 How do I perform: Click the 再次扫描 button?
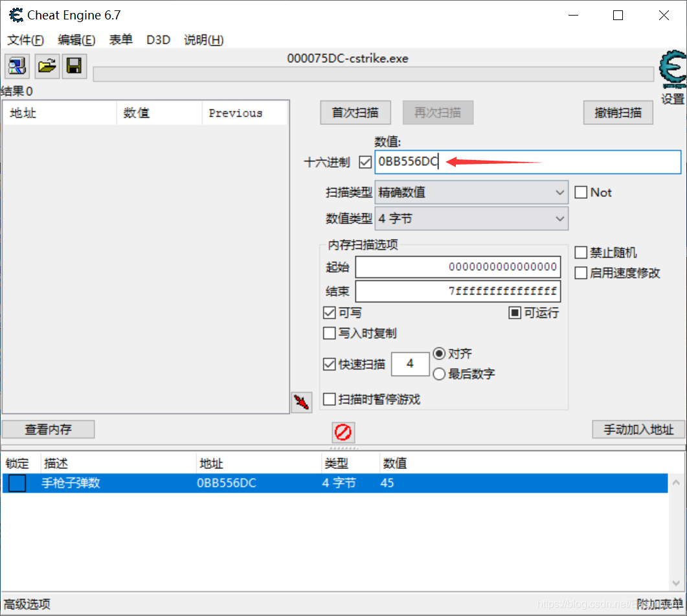tap(438, 113)
